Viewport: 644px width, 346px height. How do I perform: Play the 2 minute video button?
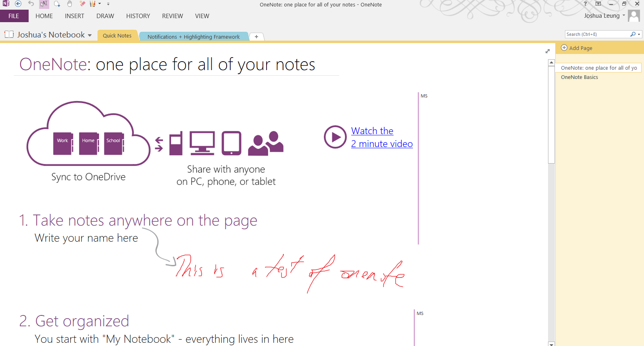tap(335, 137)
